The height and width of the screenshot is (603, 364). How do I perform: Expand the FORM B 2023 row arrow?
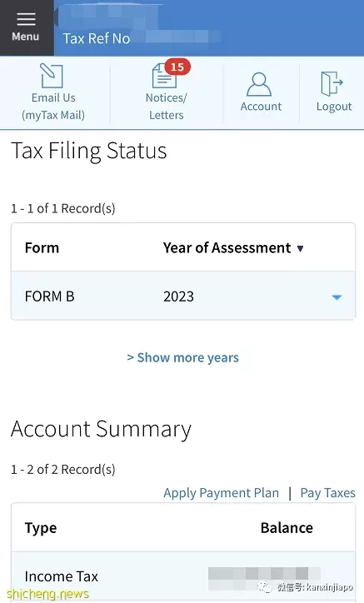point(337,297)
